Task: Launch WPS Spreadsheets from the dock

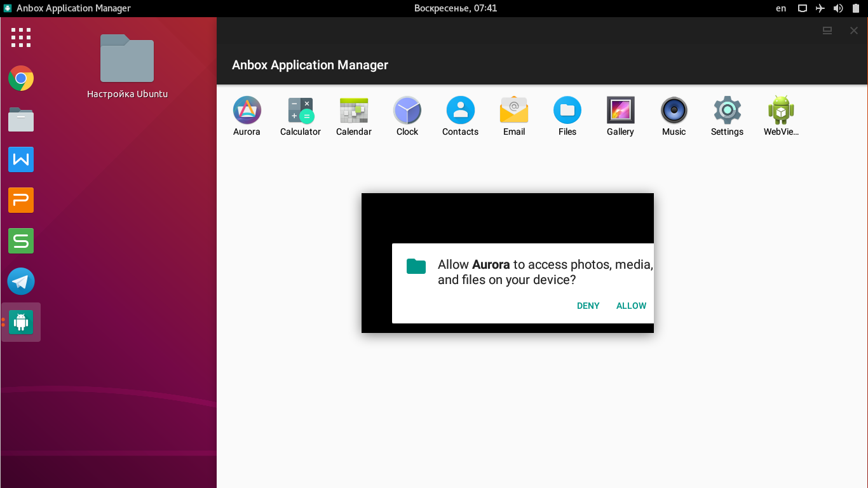Action: click(x=21, y=241)
